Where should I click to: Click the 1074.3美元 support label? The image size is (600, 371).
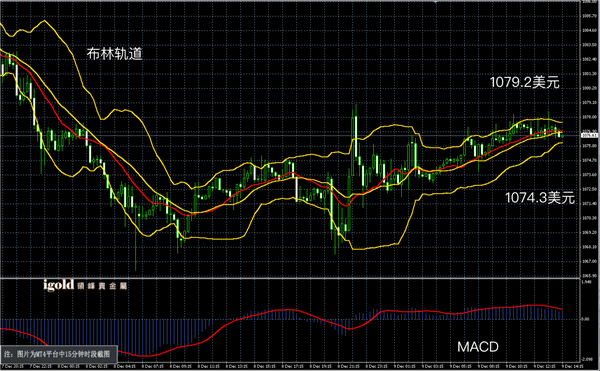pyautogui.click(x=540, y=198)
